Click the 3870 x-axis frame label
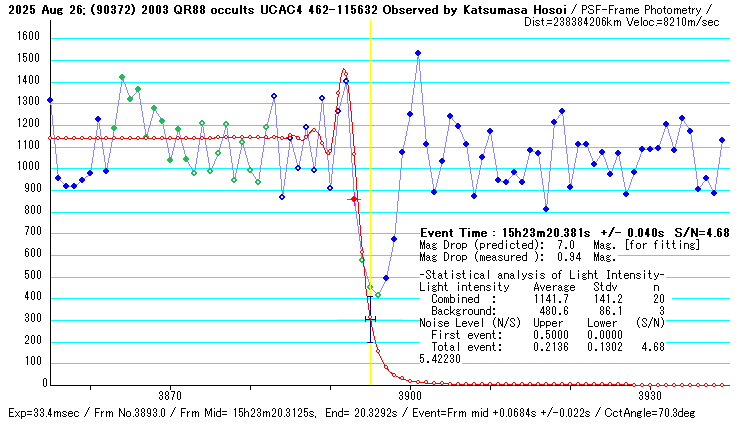 [169, 396]
